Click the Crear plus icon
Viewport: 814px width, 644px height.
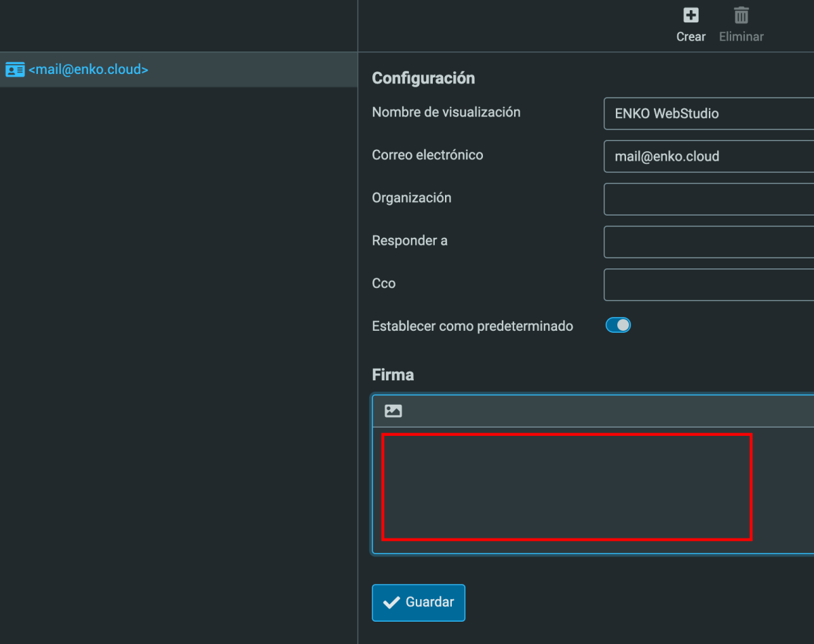pyautogui.click(x=691, y=15)
